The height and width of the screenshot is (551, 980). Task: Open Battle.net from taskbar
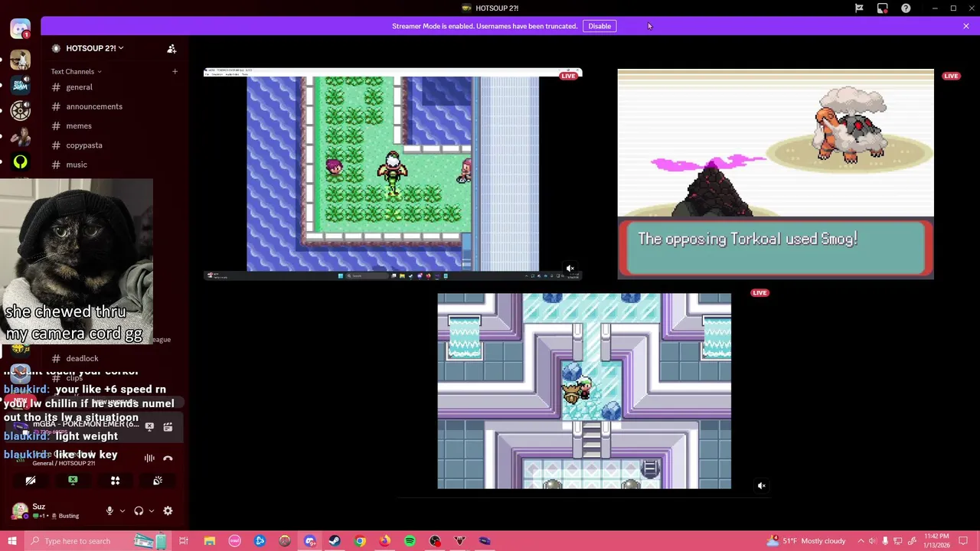point(260,541)
